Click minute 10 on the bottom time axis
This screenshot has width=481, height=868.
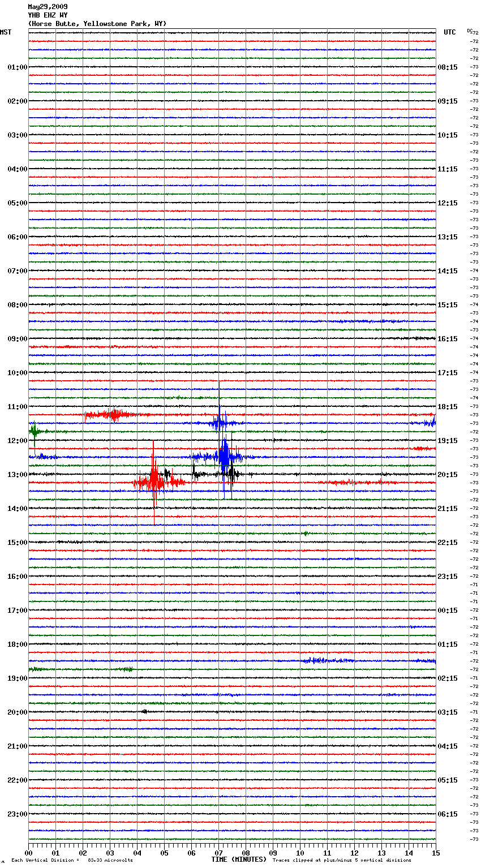(300, 853)
